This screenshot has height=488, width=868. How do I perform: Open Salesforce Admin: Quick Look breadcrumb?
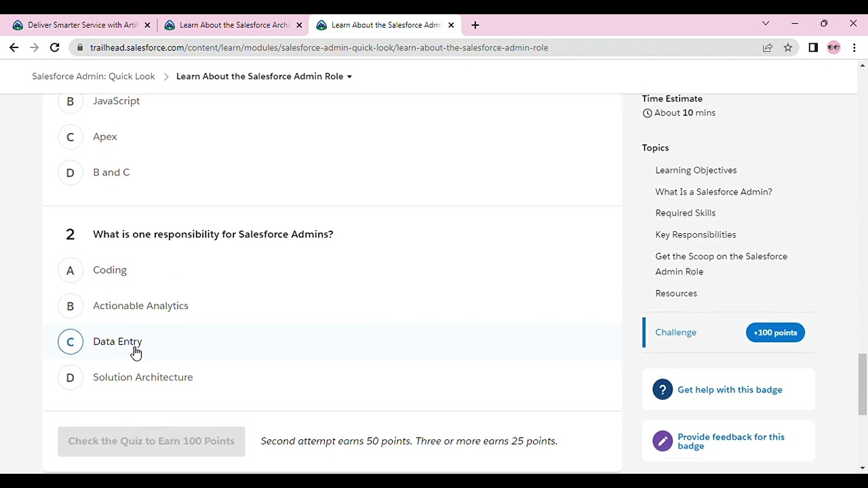pos(94,77)
